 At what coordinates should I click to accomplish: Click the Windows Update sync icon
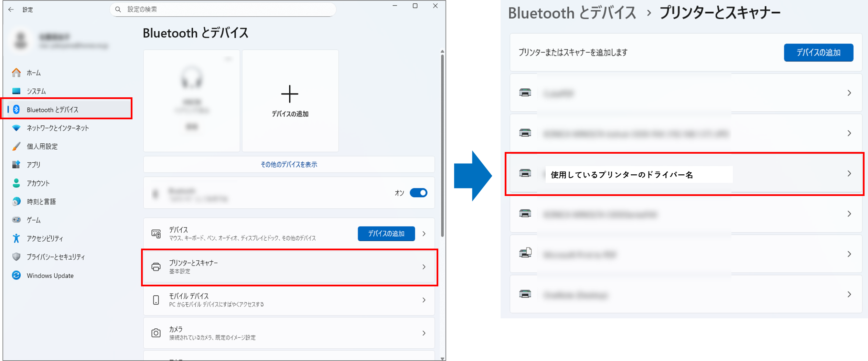click(16, 275)
